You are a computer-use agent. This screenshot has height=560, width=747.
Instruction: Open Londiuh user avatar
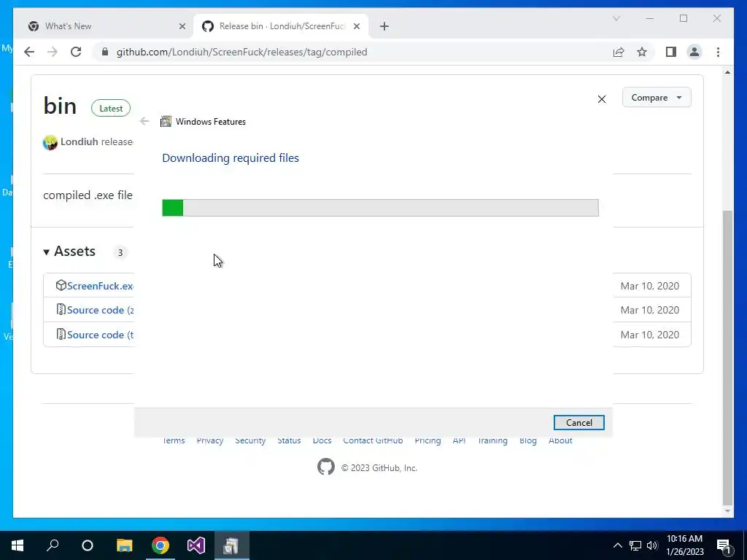[x=50, y=142]
